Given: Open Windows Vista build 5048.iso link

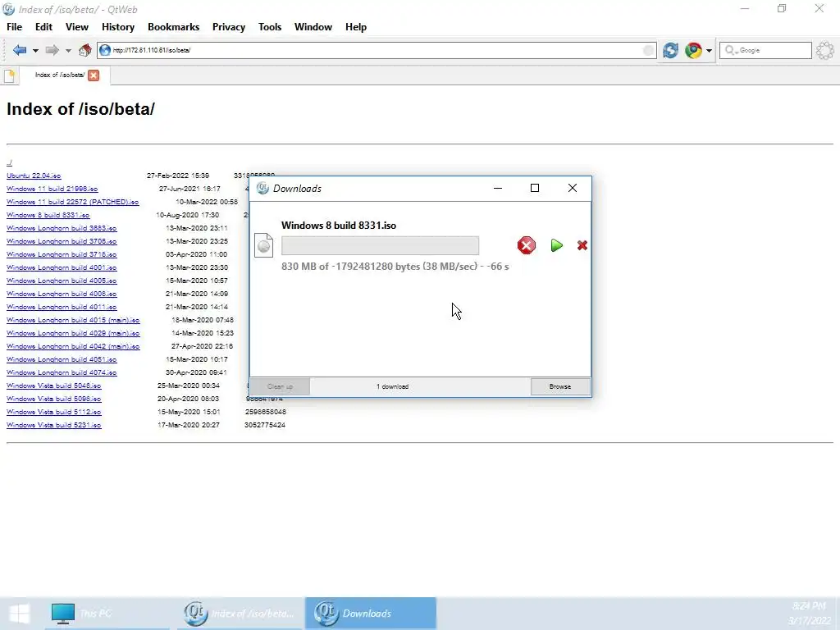Looking at the screenshot, I should click(54, 386).
